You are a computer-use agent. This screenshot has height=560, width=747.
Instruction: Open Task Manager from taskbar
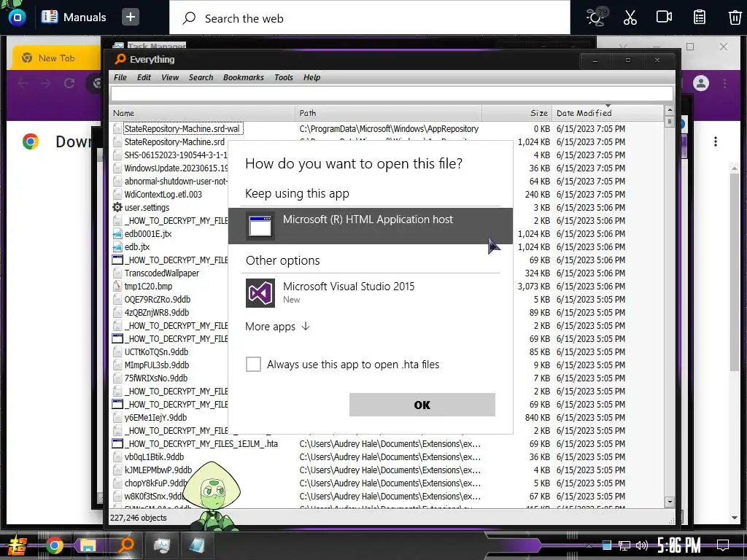[x=162, y=545]
